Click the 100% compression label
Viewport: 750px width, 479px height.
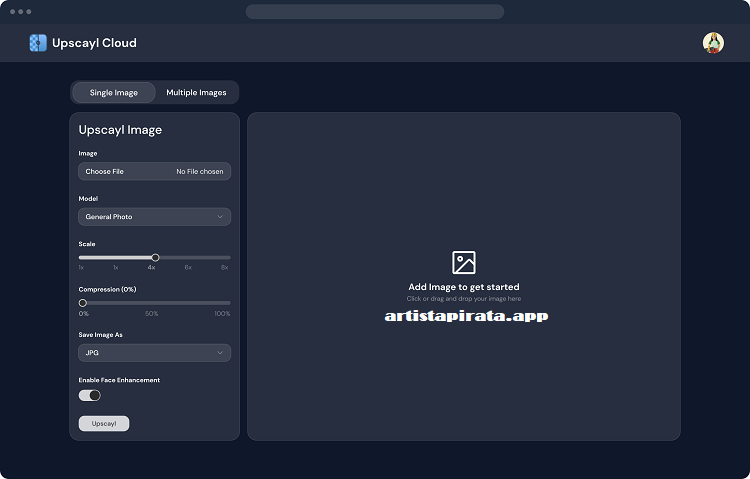point(222,313)
